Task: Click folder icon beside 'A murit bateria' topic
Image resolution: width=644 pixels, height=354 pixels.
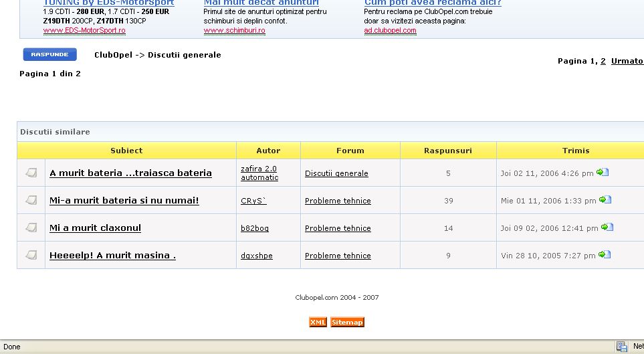Action: (x=31, y=173)
